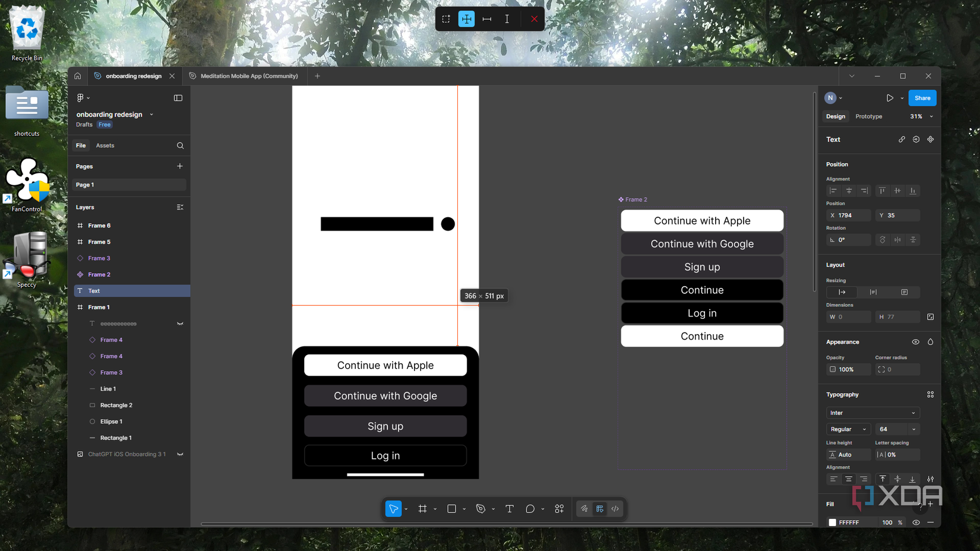Image resolution: width=980 pixels, height=551 pixels.
Task: Switch to Draw mode
Action: [584, 509]
